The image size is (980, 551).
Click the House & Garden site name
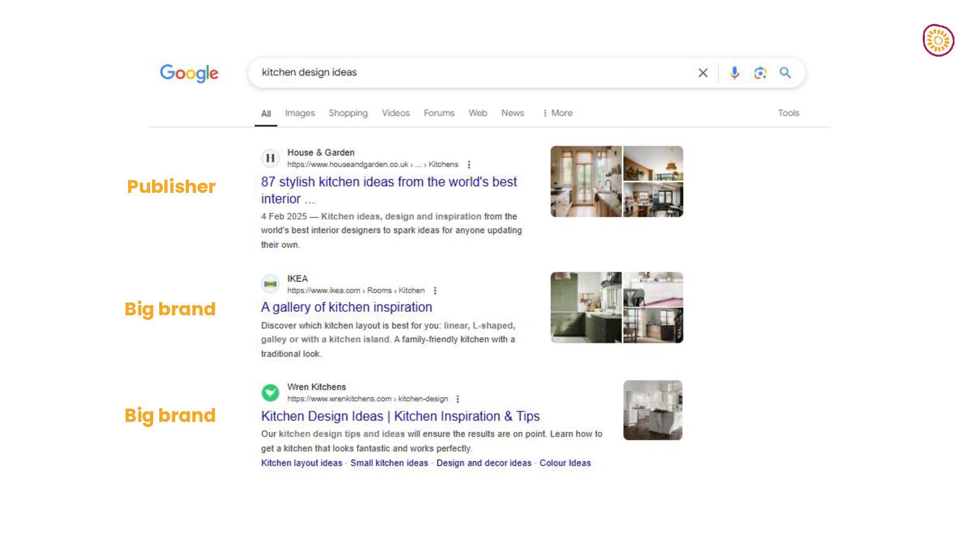pyautogui.click(x=321, y=153)
